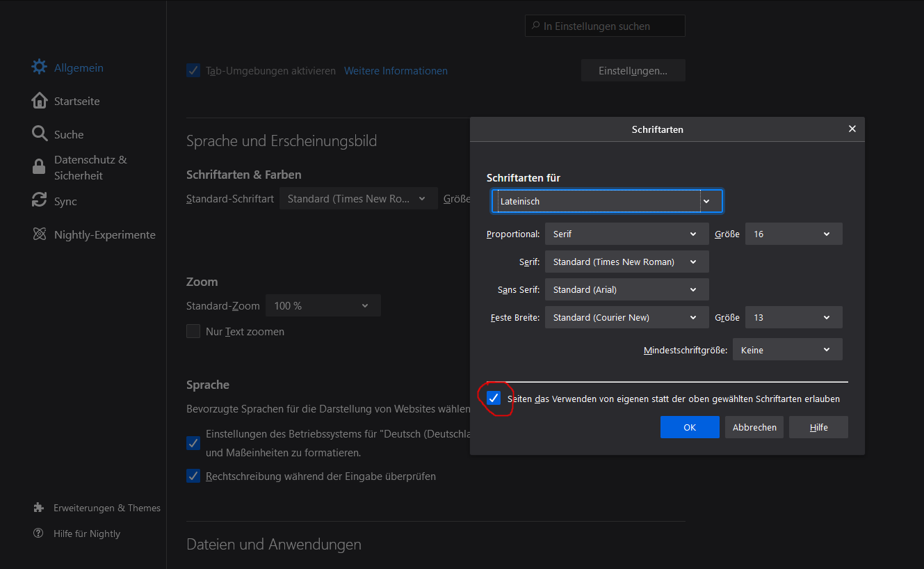Follow the Weitere Informationen link
The width and height of the screenshot is (924, 569).
(396, 71)
